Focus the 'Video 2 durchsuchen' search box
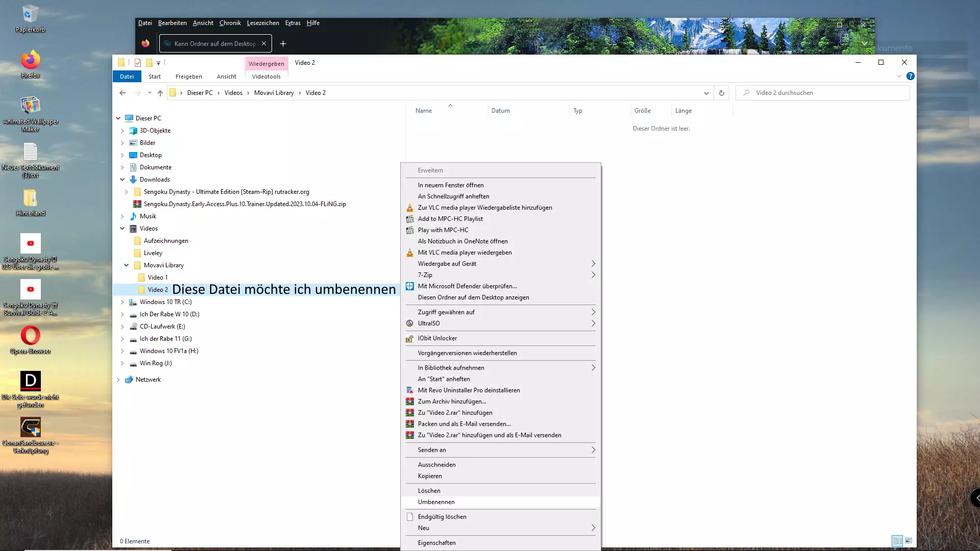Screen dimensions: 980x551 pos(823,93)
